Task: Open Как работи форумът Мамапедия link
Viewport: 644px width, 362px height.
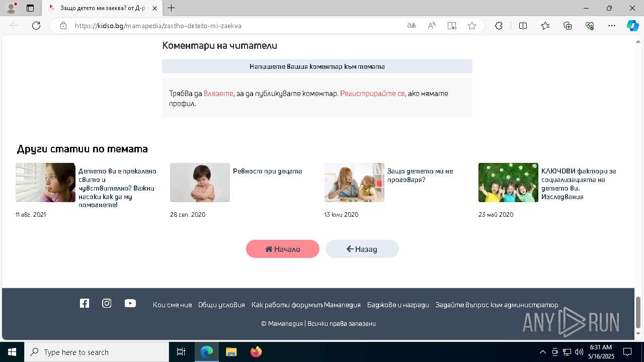Action: (306, 305)
